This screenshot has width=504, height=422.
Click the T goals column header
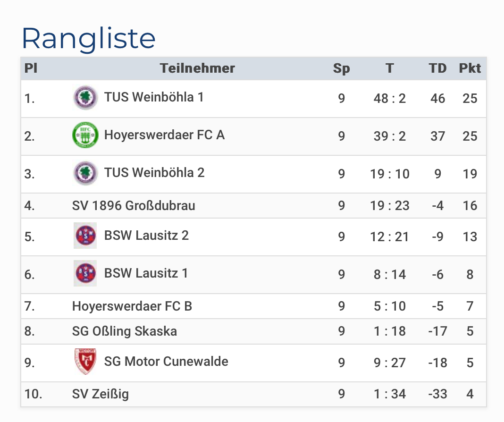click(x=390, y=68)
